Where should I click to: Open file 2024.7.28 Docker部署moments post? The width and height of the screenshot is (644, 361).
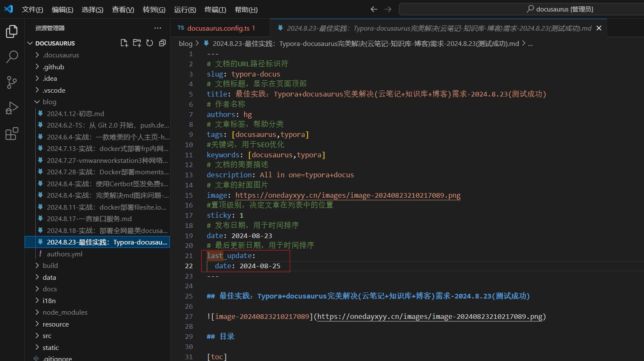coord(97,172)
